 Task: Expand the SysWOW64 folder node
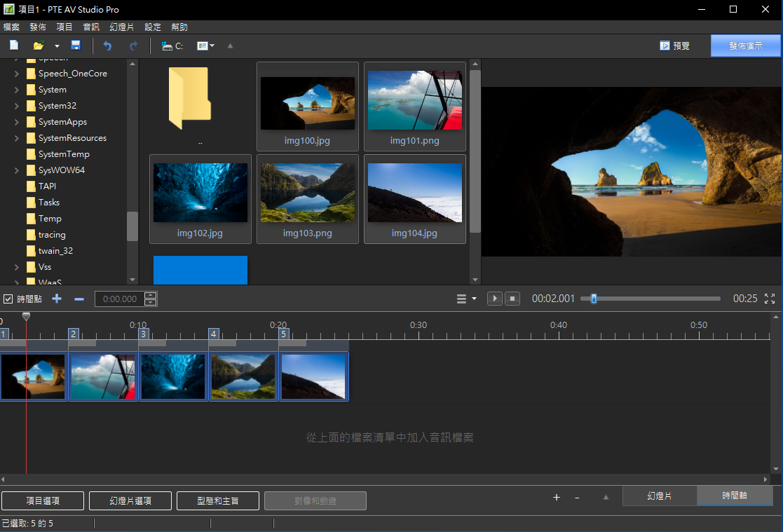(17, 170)
